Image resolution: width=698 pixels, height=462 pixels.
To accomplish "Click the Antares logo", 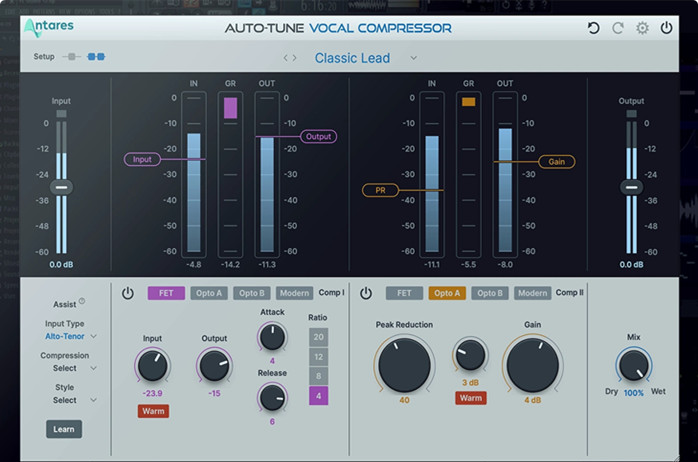I will tap(49, 28).
